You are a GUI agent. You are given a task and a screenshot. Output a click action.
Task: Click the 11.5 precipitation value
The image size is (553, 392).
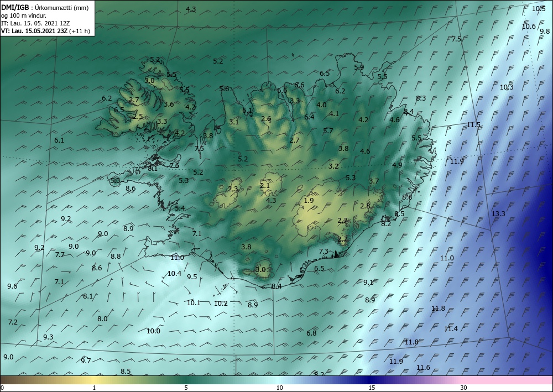point(474,125)
